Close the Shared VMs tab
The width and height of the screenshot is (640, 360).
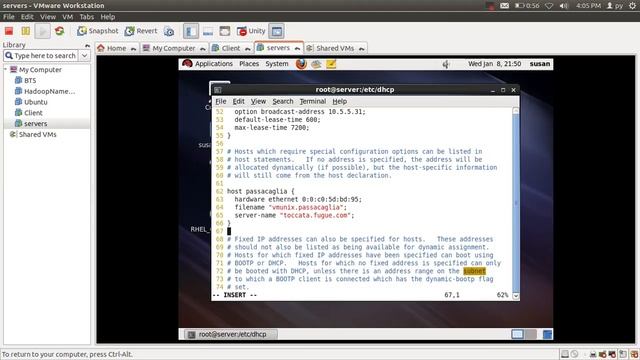click(x=362, y=49)
